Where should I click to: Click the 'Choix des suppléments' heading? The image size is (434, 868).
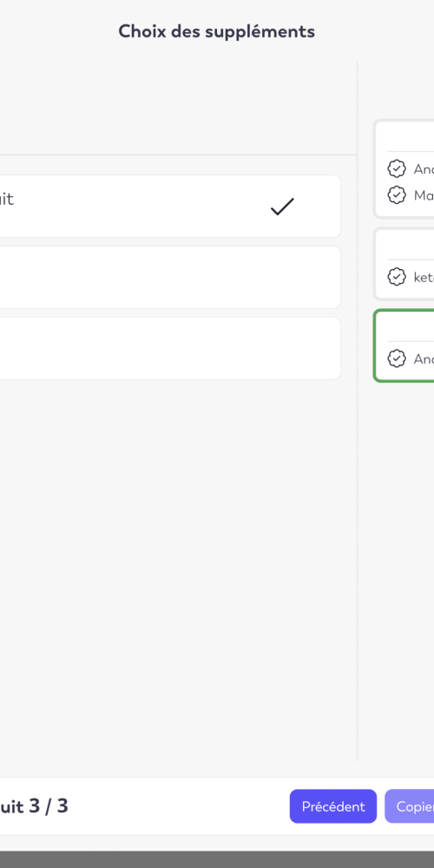pyautogui.click(x=217, y=31)
